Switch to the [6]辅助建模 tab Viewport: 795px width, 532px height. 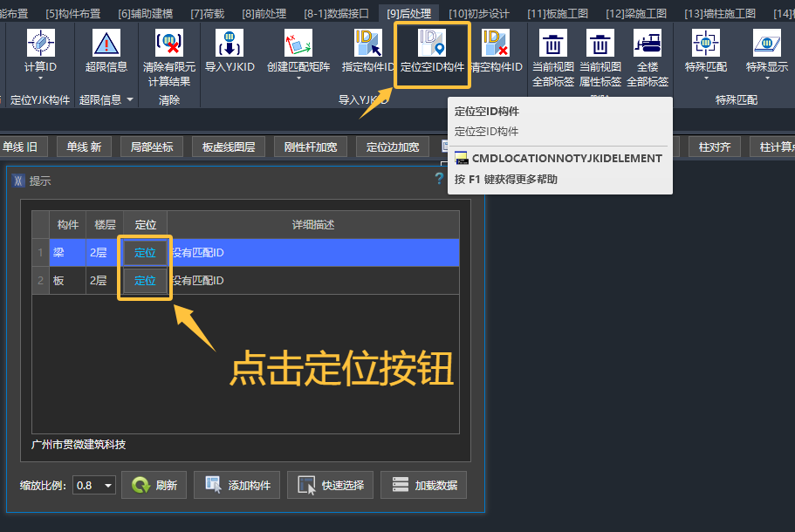click(146, 13)
